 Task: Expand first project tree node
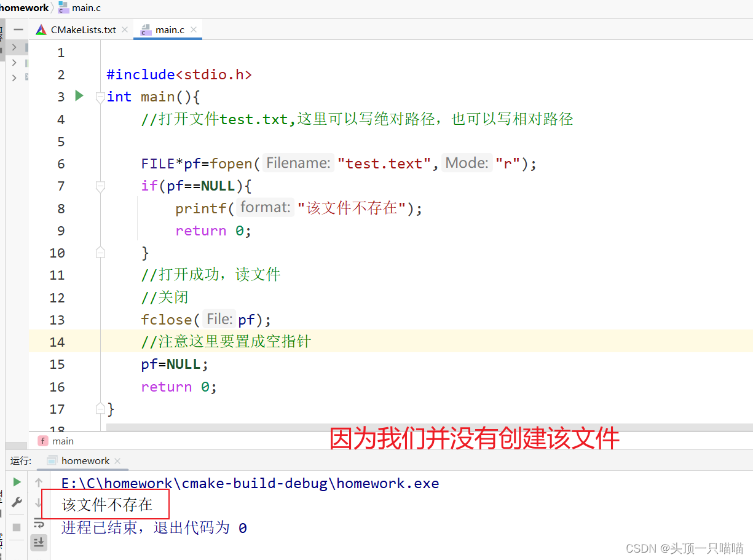[x=14, y=47]
